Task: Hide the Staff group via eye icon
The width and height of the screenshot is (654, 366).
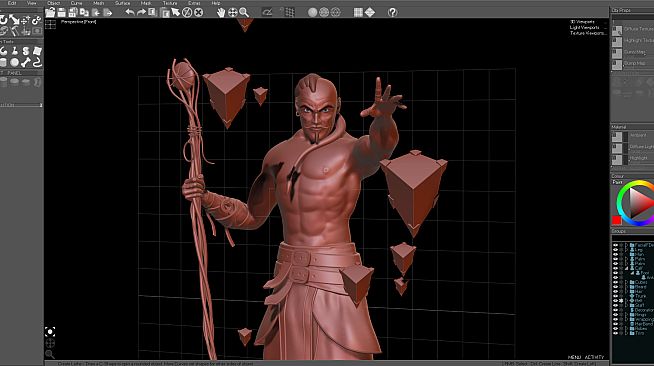Action: (616, 305)
